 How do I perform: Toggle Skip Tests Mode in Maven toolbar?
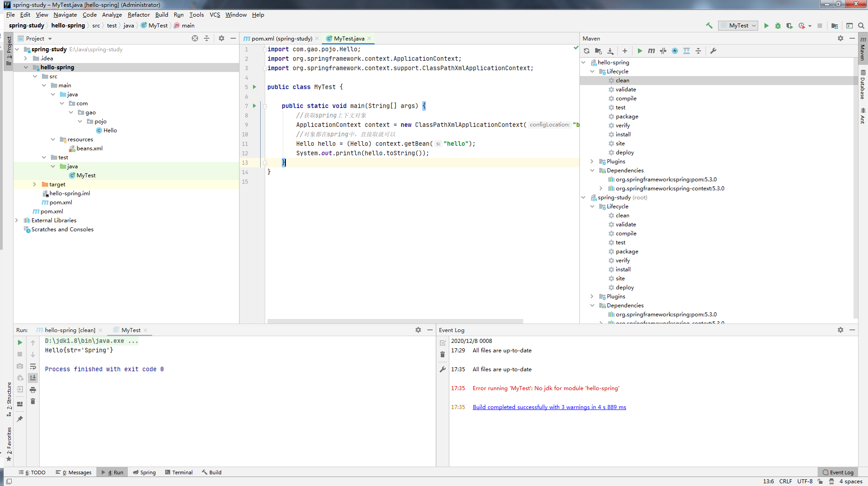(675, 51)
